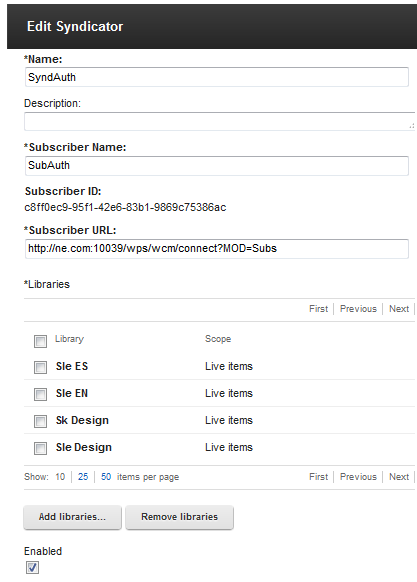Show 50 items per page

106,477
